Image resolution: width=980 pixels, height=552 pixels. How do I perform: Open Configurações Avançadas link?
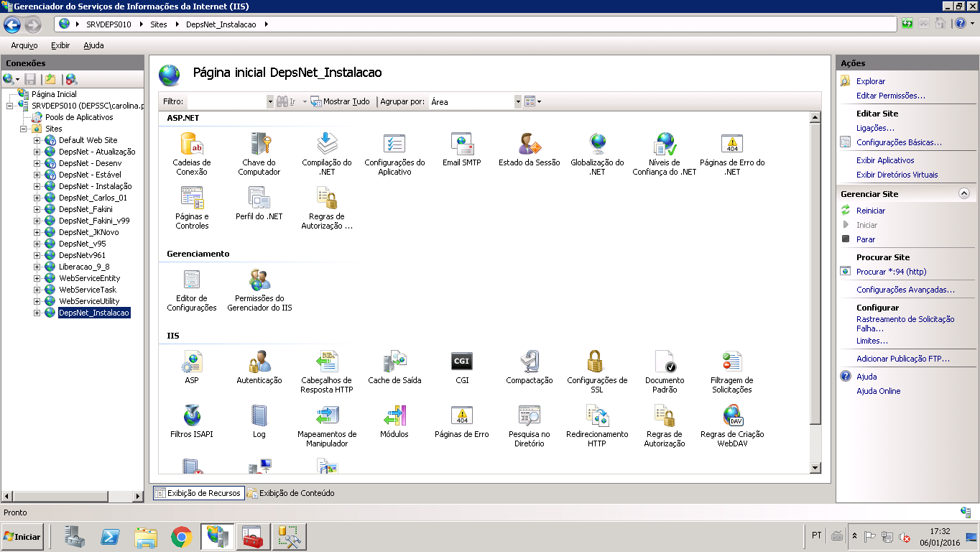[x=905, y=290]
